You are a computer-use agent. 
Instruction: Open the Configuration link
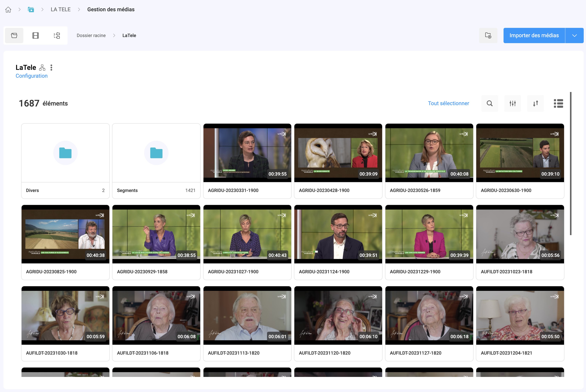31,76
